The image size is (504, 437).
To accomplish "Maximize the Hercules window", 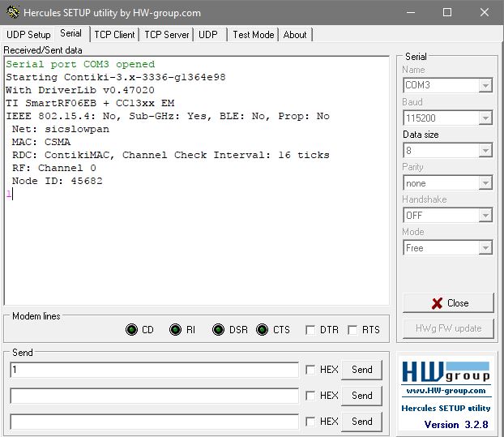I will (x=447, y=12).
